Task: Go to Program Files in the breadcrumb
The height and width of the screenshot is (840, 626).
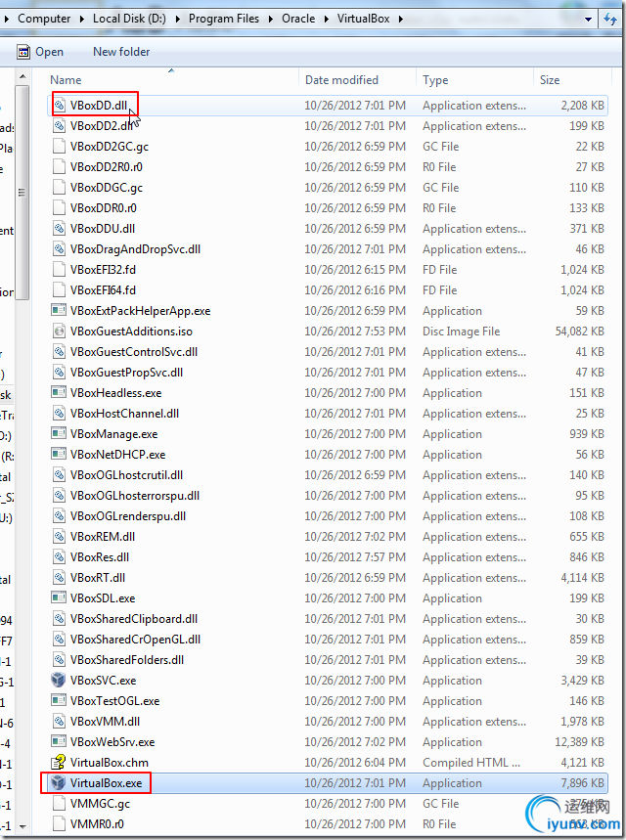Action: pos(223,19)
